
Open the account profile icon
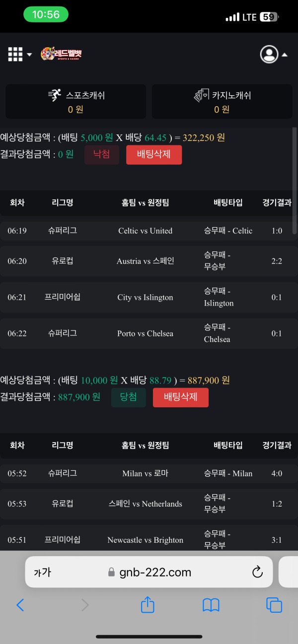tap(269, 54)
